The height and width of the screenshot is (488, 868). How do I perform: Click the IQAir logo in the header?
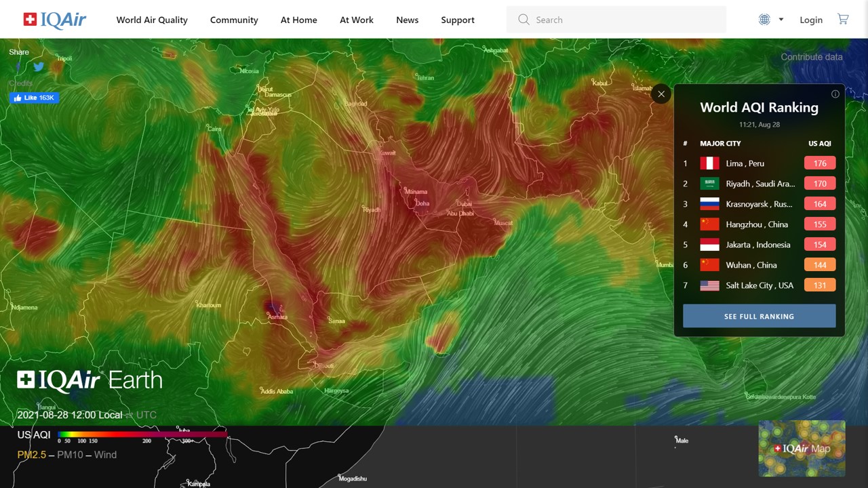pyautogui.click(x=54, y=20)
